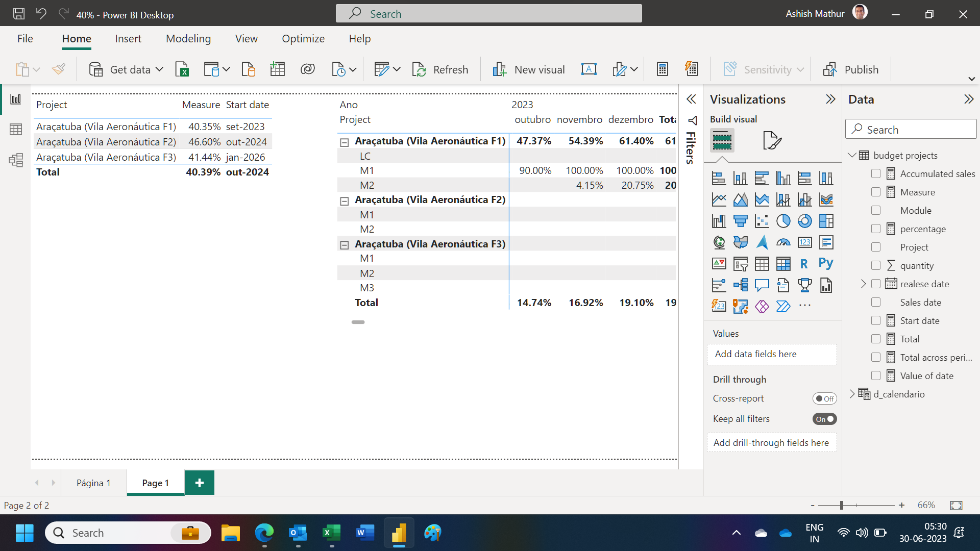Choose the Python visual icon

pyautogui.click(x=826, y=264)
